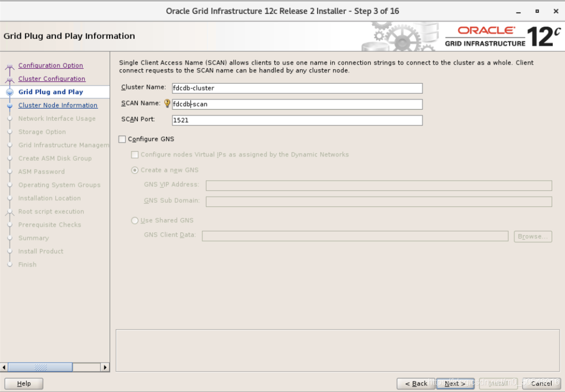This screenshot has width=565, height=392.
Task: Click the message area at the bottom
Action: [x=338, y=350]
